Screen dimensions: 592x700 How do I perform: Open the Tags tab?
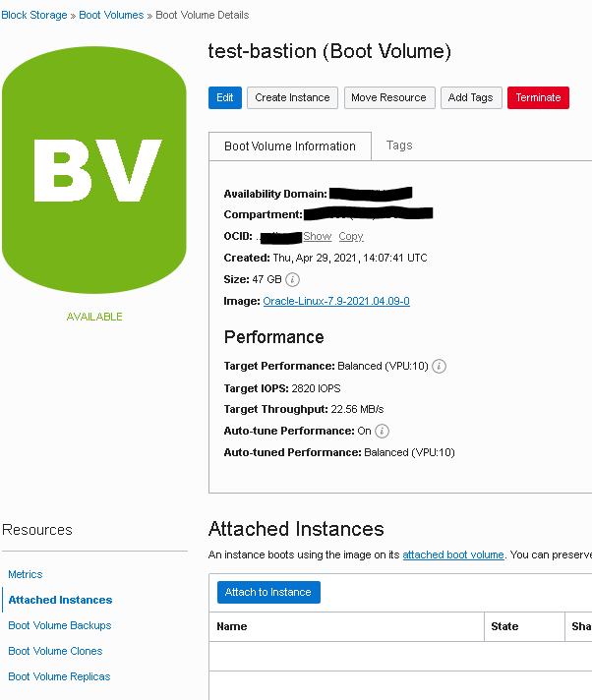(399, 146)
